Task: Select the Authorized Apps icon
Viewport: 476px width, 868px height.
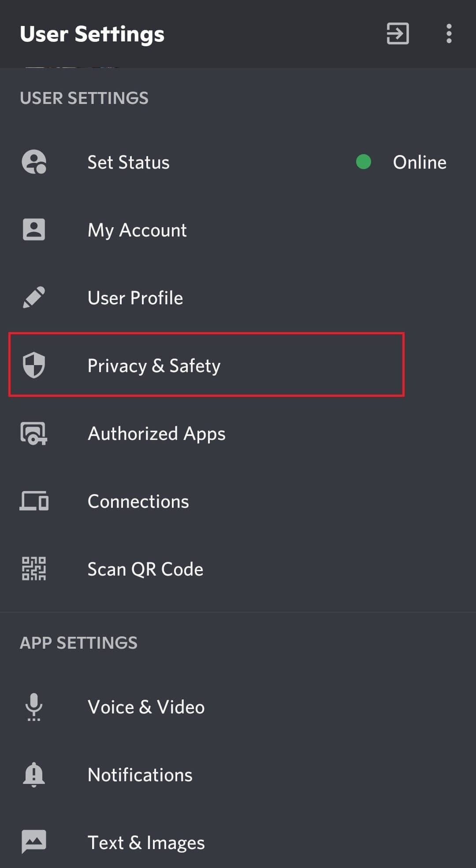Action: [x=33, y=433]
